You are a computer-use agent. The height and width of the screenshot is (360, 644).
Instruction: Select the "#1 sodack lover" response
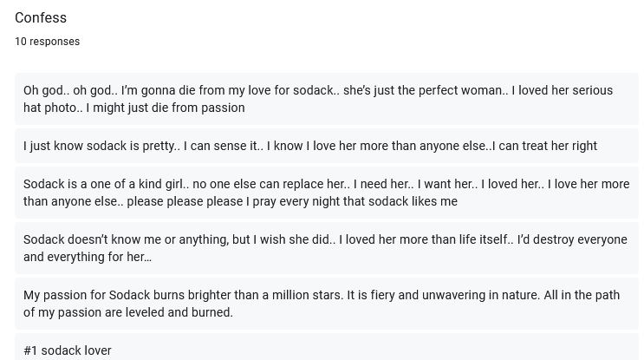(327, 347)
